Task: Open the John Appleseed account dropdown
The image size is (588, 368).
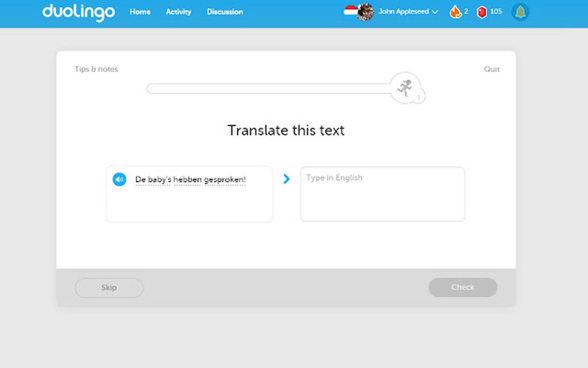Action: [405, 12]
